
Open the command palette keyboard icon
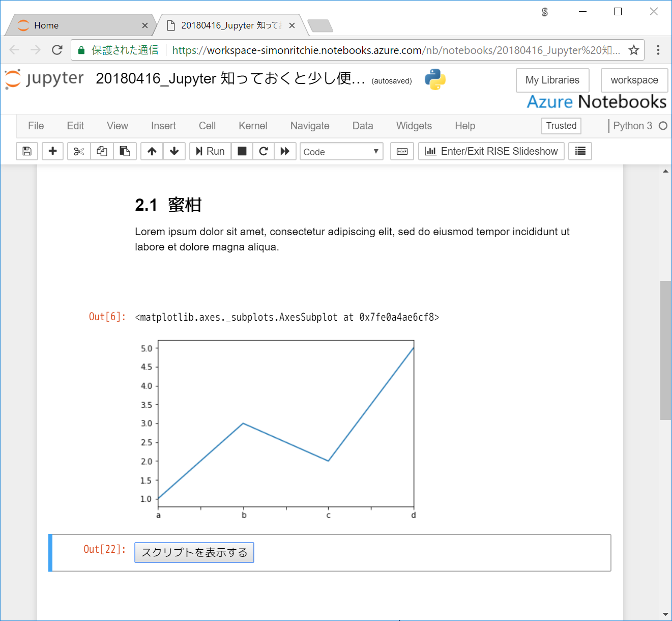(402, 151)
